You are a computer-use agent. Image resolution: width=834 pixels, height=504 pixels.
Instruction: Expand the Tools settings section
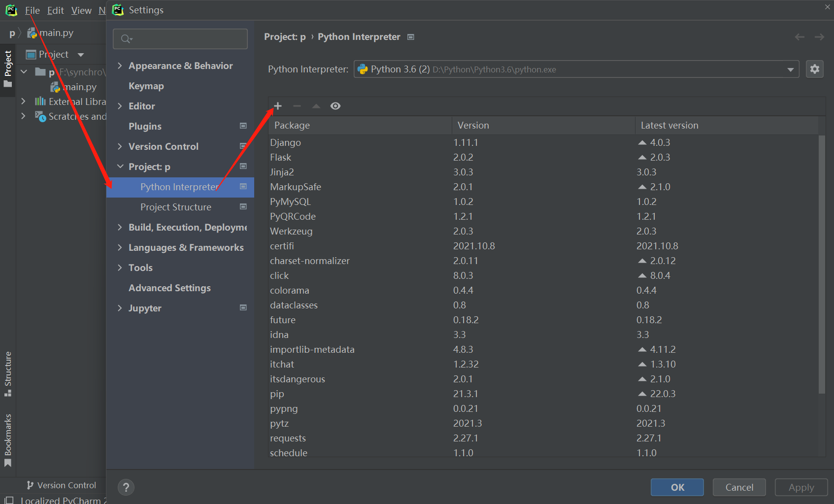(120, 268)
